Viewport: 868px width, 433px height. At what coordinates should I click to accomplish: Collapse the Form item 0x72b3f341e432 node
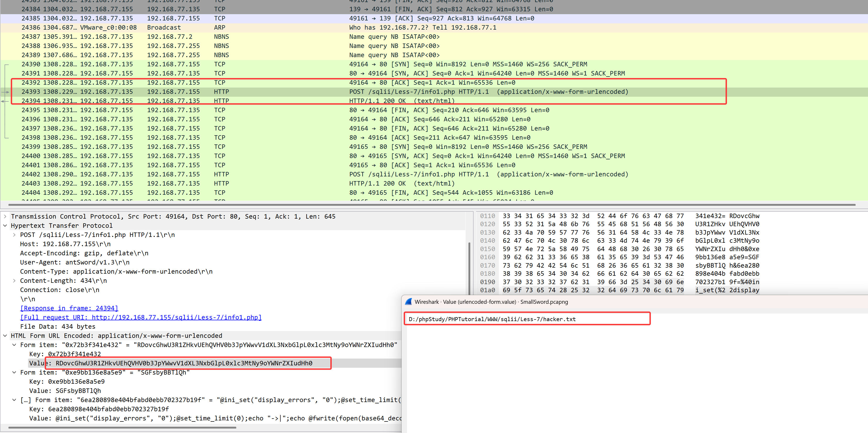pos(14,345)
